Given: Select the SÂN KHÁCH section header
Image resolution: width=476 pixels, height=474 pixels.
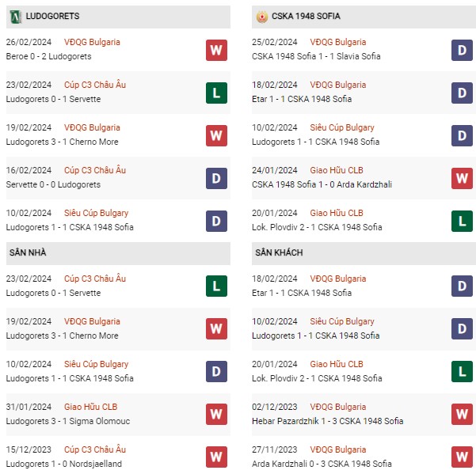Looking at the screenshot, I should click(x=364, y=253).
